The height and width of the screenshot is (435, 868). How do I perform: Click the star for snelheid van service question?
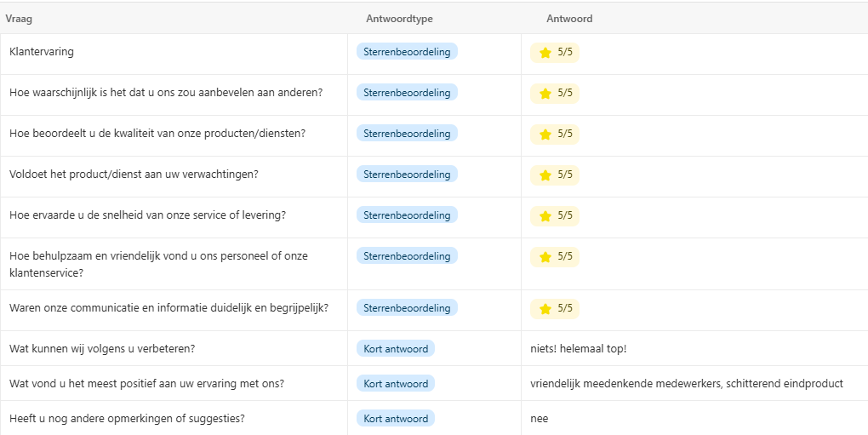[545, 216]
